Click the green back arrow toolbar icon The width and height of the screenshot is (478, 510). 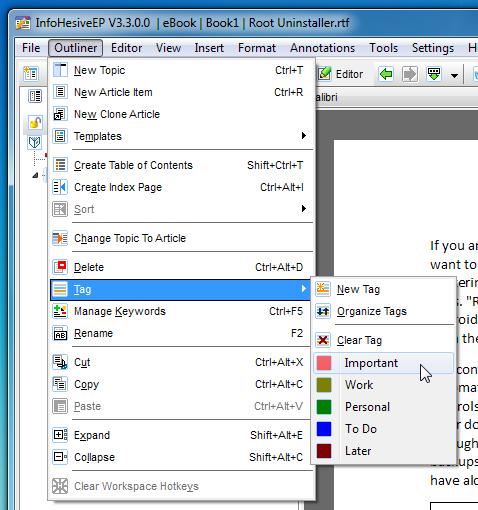(386, 74)
